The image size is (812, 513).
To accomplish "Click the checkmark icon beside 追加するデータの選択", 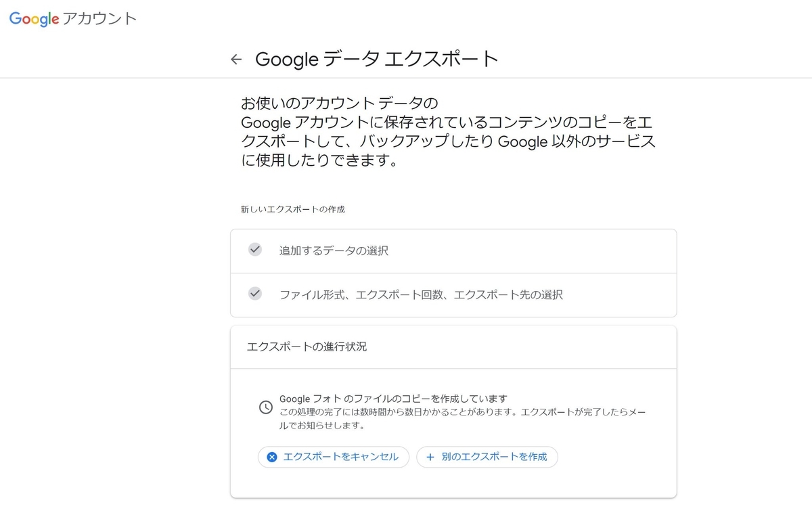I will [x=255, y=250].
